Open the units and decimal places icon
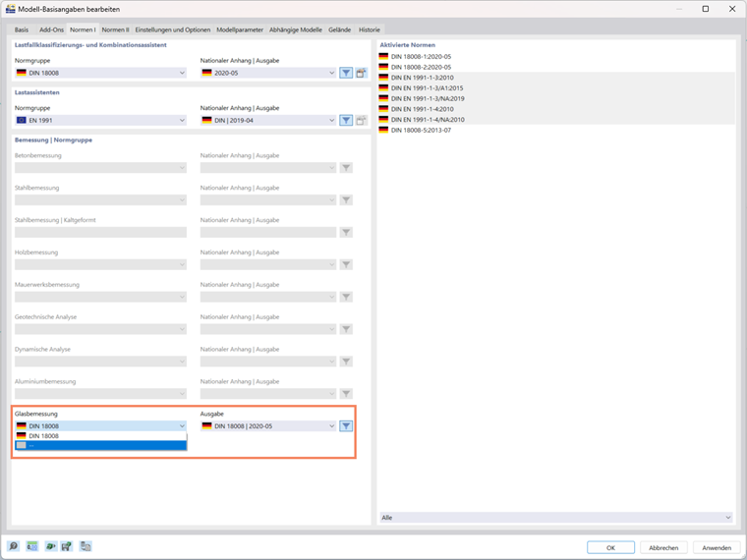The height and width of the screenshot is (560, 747). tap(31, 546)
